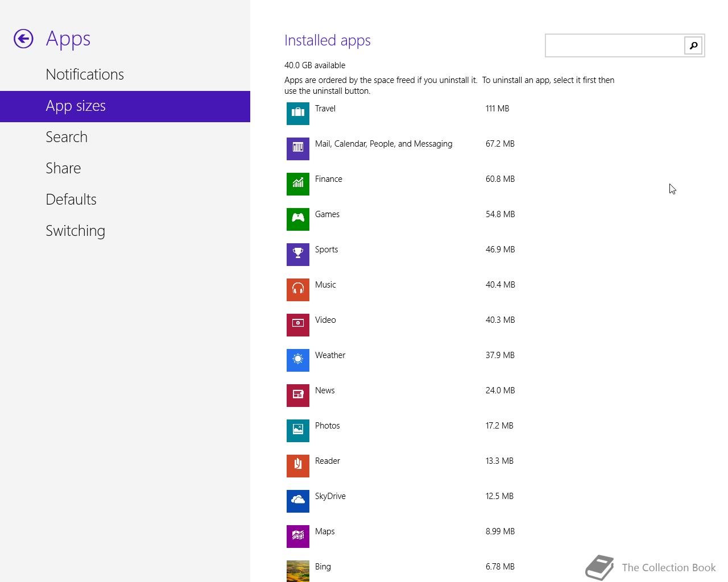
Task: Select the Travel app suitcase icon
Action: [298, 114]
